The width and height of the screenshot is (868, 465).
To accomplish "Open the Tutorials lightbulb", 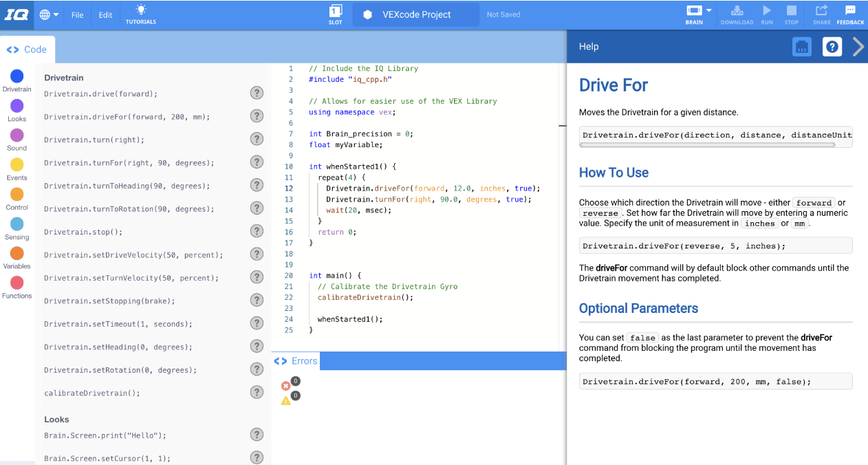I will (x=141, y=14).
